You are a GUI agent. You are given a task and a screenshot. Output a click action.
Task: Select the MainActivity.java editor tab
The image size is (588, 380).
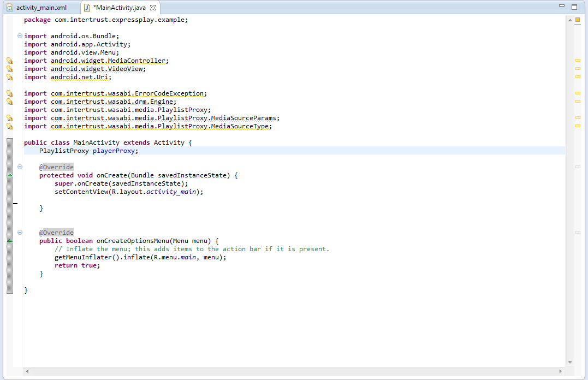119,8
